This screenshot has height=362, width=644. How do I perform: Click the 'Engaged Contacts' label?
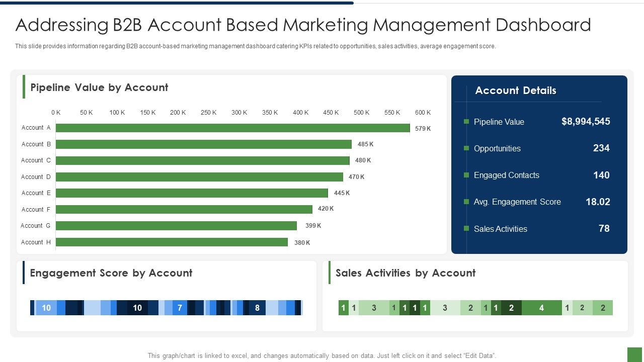point(507,175)
